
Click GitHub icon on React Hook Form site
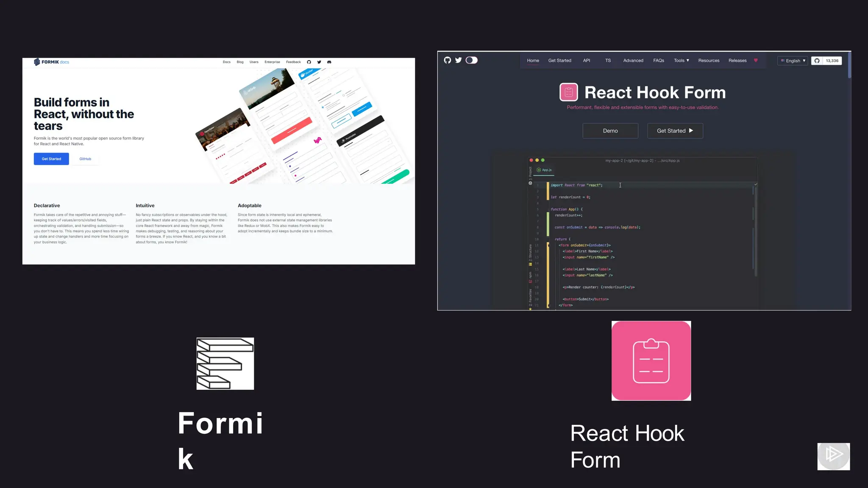pos(447,60)
